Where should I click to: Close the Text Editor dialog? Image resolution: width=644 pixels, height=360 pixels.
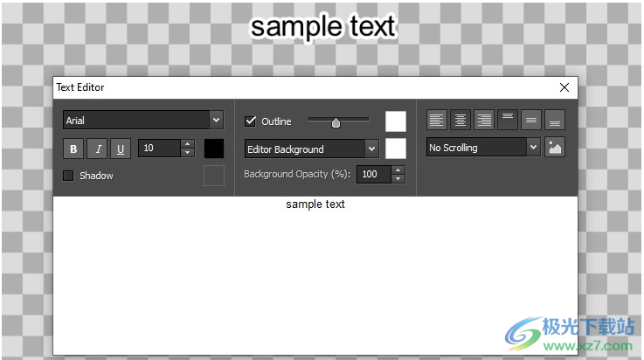point(564,87)
